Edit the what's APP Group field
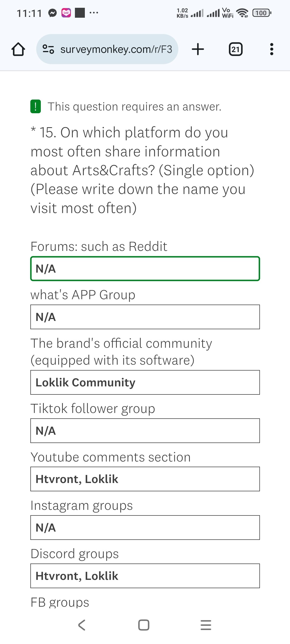 tap(145, 317)
